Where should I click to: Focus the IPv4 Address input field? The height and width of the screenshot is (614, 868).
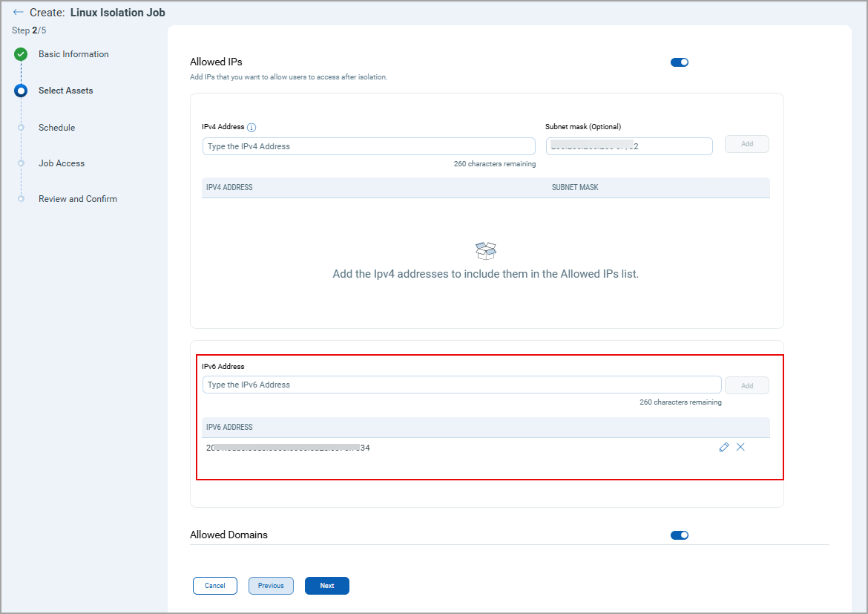tap(368, 146)
